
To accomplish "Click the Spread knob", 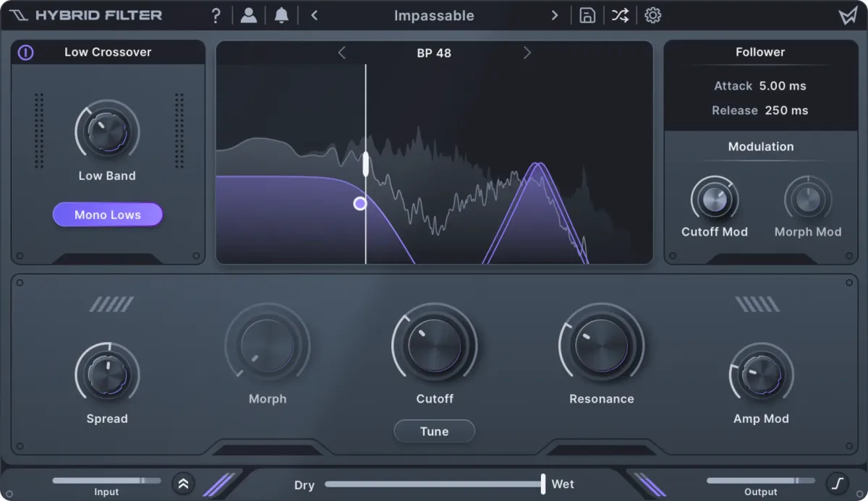I will [107, 374].
